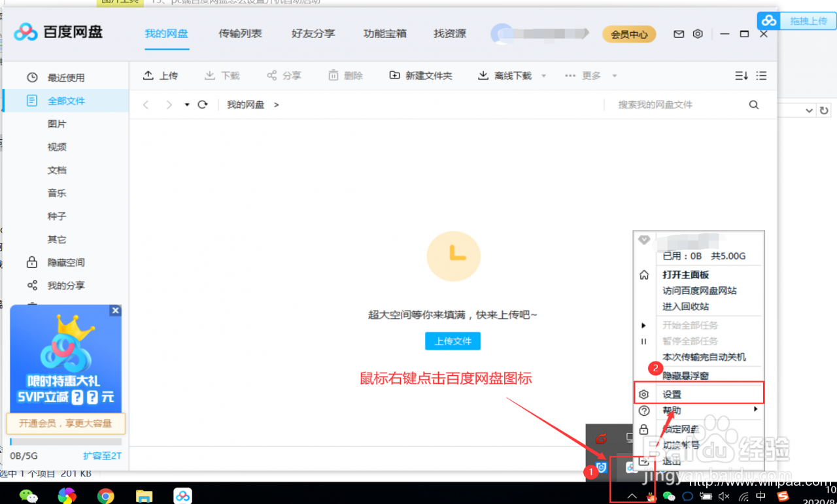This screenshot has height=504, width=837.
Task: Click the shield icon in tray overflow
Action: [602, 467]
